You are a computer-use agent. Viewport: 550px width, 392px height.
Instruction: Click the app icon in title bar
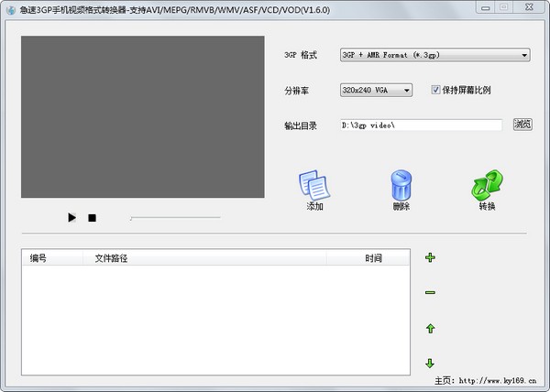point(10,7)
